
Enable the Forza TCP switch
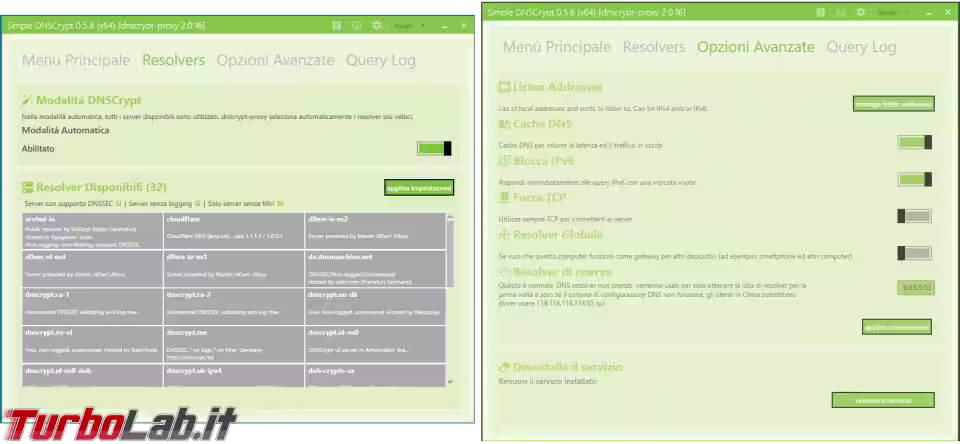[x=915, y=216]
